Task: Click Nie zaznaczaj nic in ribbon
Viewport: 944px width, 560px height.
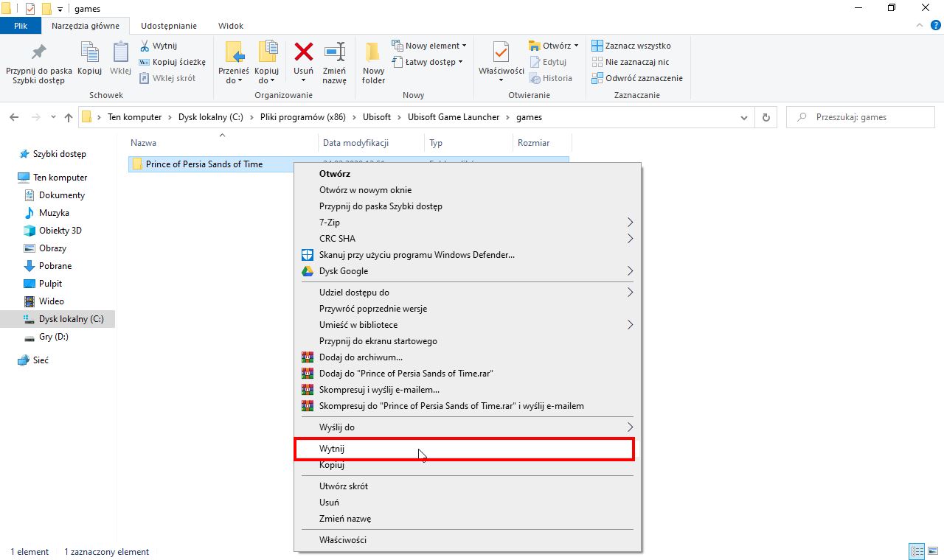Action: click(x=631, y=62)
